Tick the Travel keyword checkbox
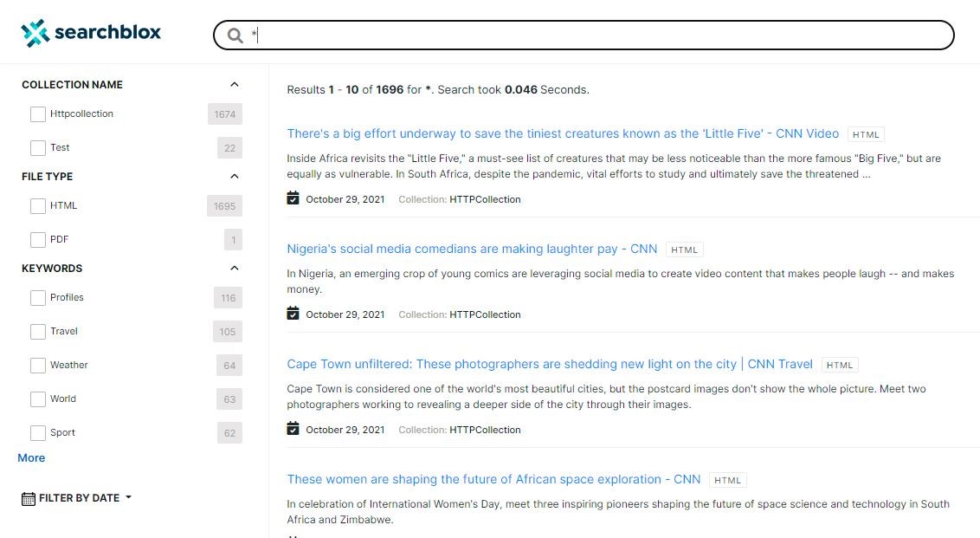The width and height of the screenshot is (980, 538). [x=38, y=332]
